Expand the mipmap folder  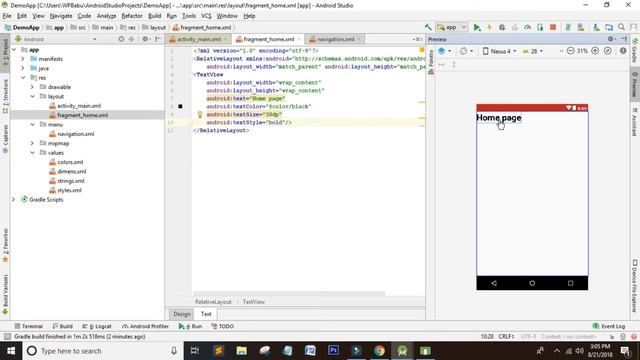32,143
